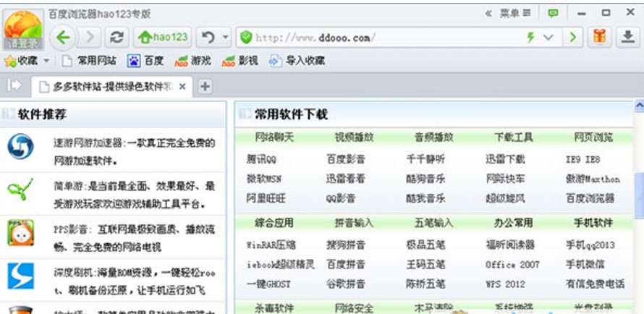
Task: Click the 阿里旺旺 link
Action: point(266,199)
